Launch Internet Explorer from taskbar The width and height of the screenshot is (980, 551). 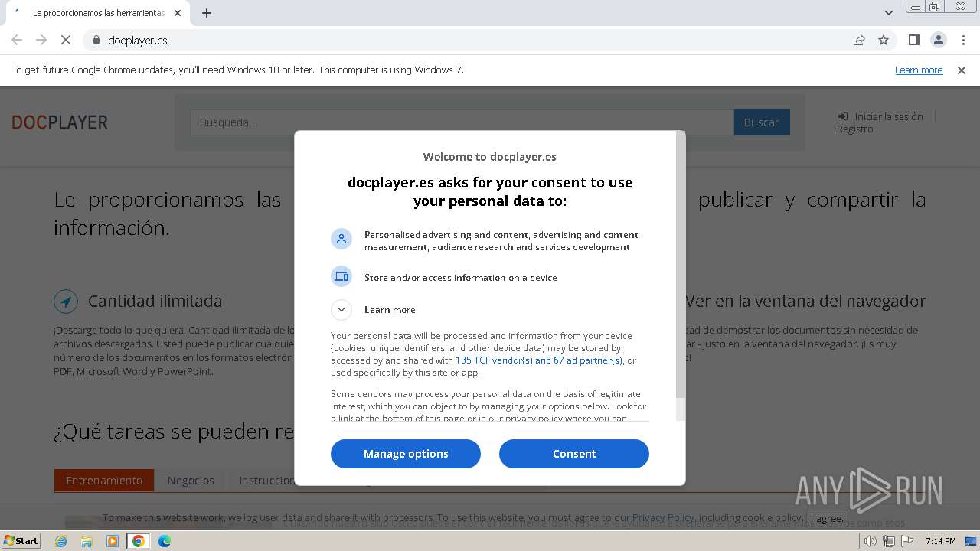61,541
